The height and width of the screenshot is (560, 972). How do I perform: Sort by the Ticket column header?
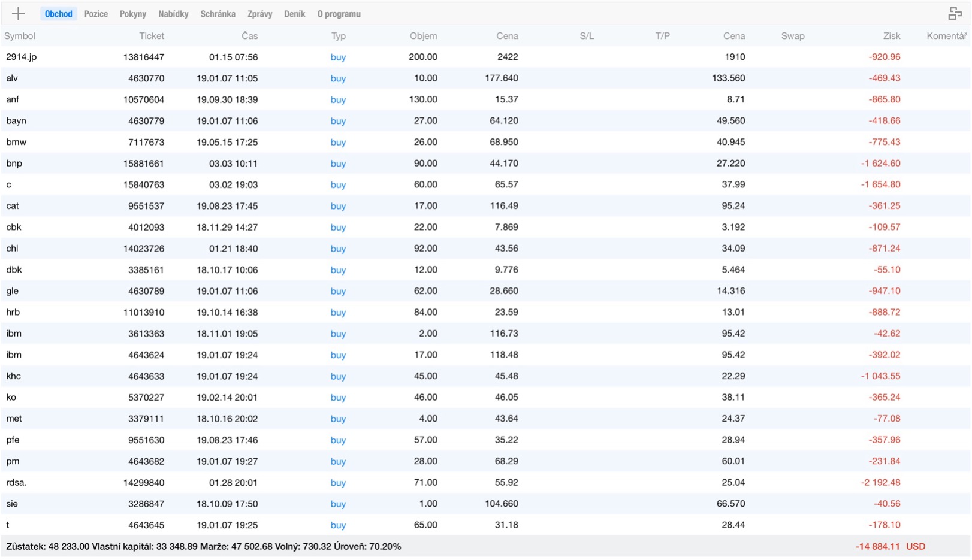coord(152,36)
